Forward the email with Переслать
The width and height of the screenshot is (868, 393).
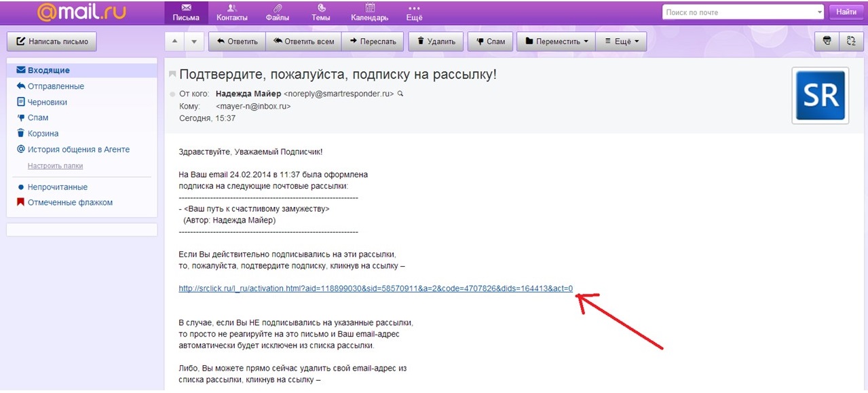pos(373,41)
